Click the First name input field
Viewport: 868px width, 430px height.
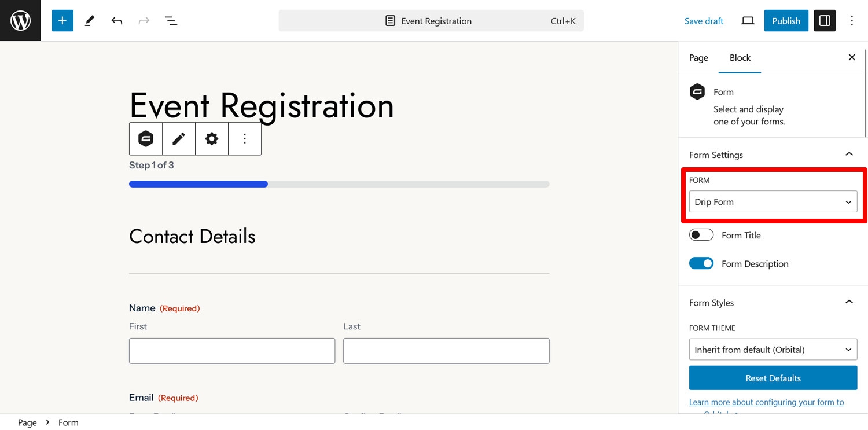tap(232, 351)
